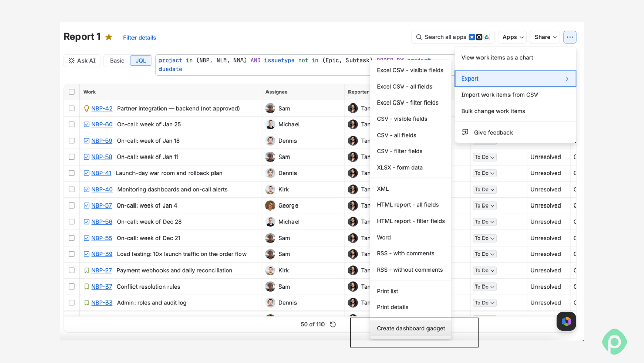Open work item NBP-27 link

pos(101,270)
